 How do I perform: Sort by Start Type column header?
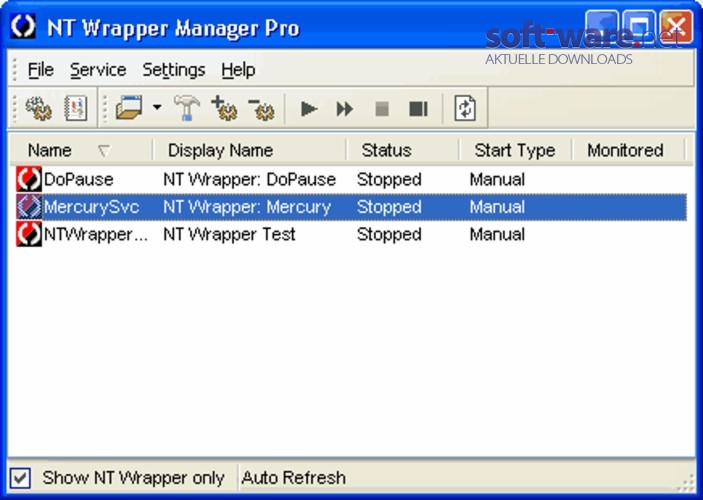[516, 150]
